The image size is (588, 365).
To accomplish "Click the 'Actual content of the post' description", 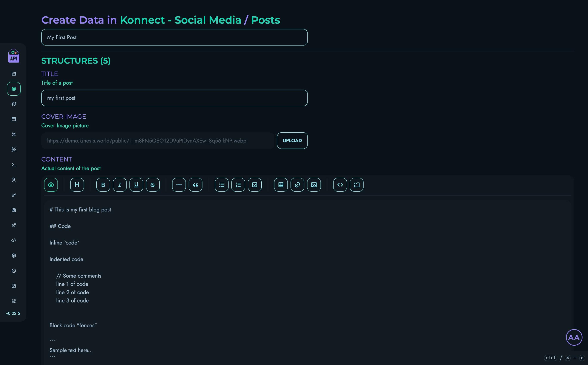I will [71, 168].
